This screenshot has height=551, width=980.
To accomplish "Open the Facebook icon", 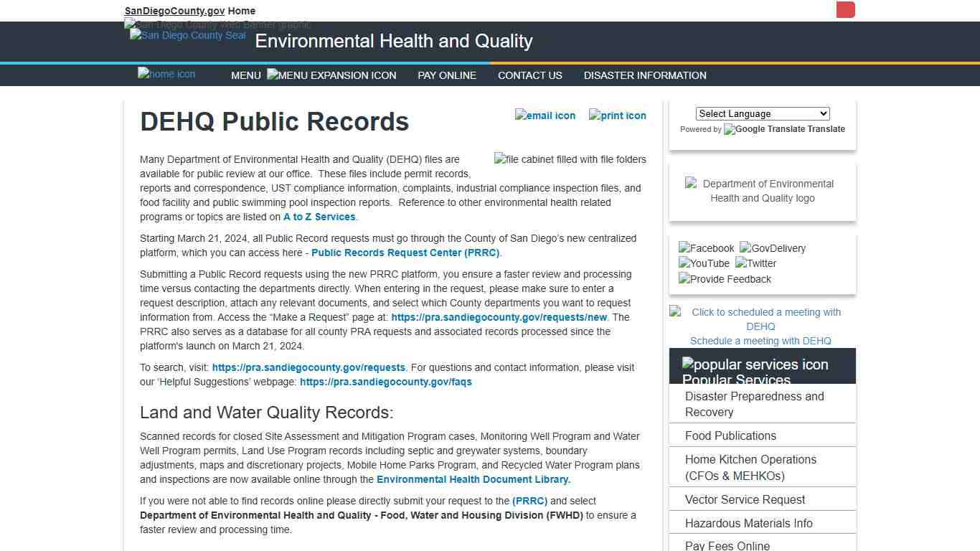I will [x=706, y=248].
